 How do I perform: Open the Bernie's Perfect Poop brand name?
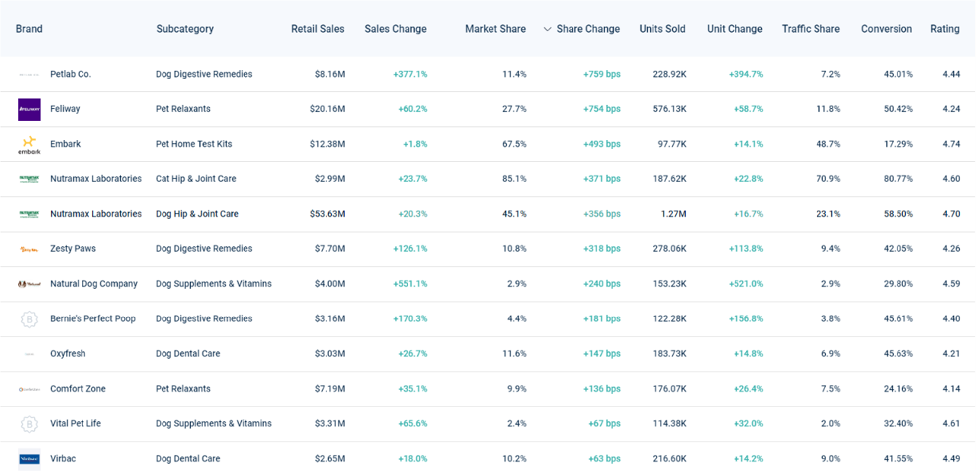93,318
